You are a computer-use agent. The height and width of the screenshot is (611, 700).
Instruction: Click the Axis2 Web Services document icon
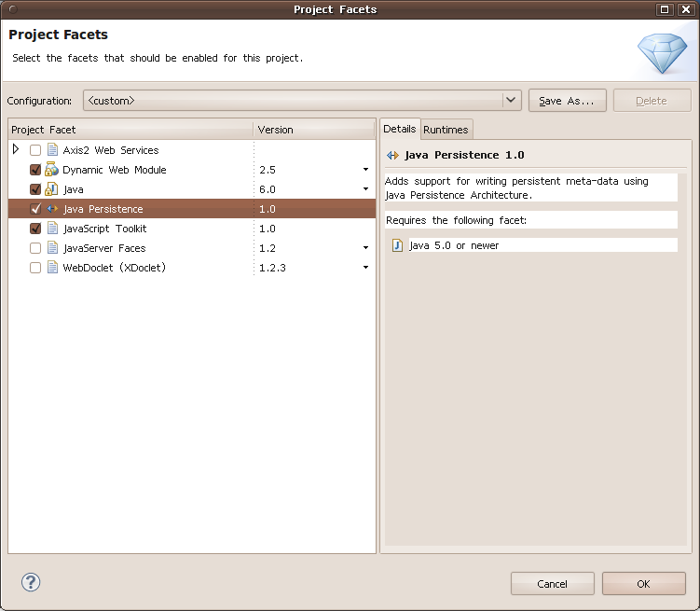(x=52, y=150)
